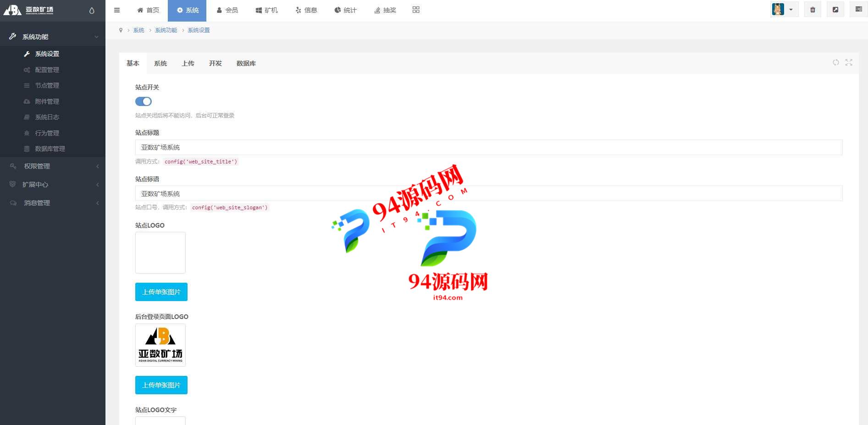Switch to the 上传 tab
Viewport: 868px width, 425px height.
(x=188, y=63)
